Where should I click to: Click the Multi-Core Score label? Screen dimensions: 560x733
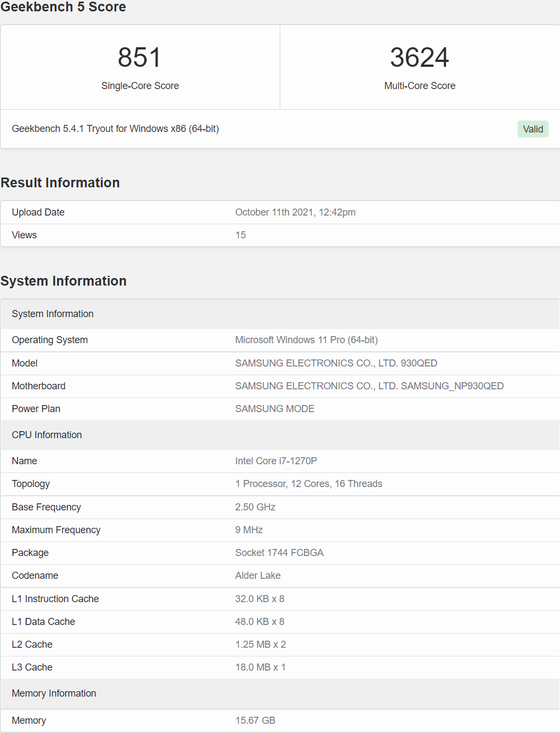420,86
